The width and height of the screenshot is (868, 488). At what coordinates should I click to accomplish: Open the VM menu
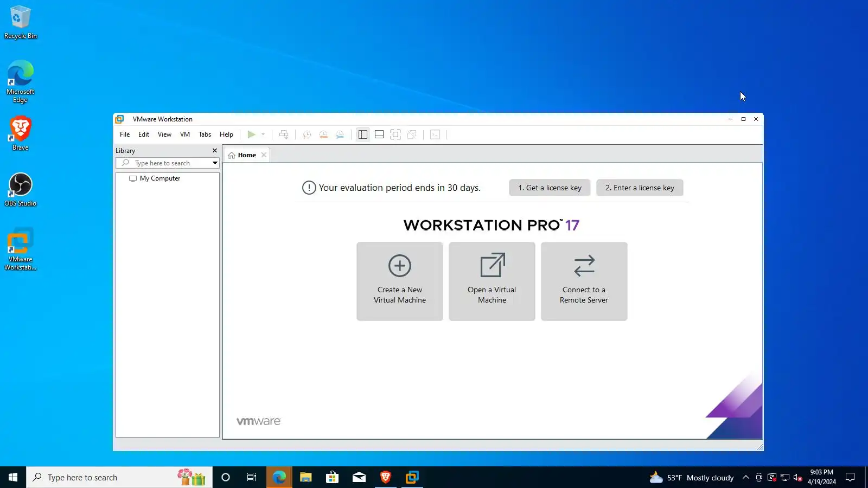[185, 134]
